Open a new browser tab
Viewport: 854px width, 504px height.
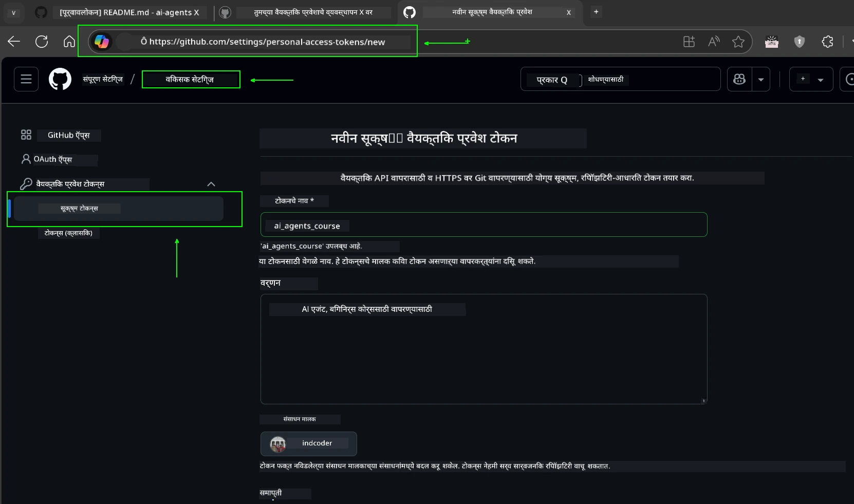point(596,11)
